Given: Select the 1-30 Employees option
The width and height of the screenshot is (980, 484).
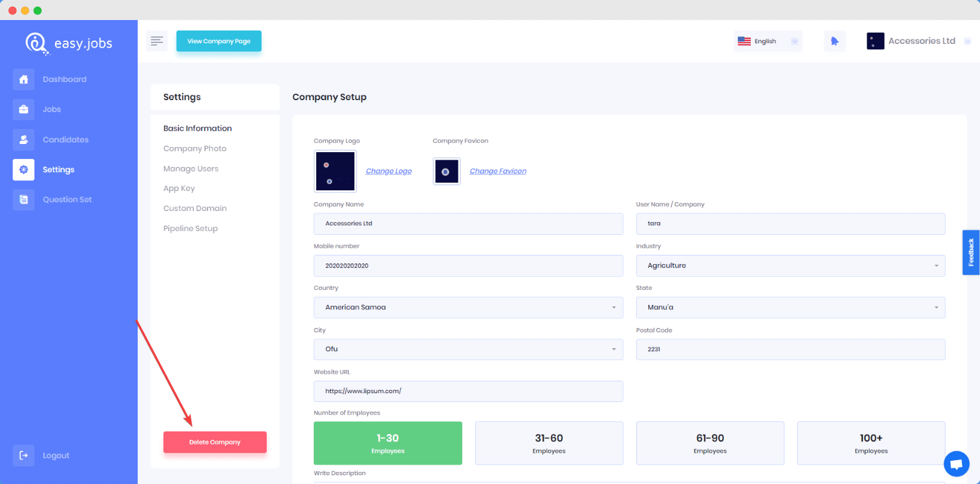Looking at the screenshot, I should click(388, 443).
